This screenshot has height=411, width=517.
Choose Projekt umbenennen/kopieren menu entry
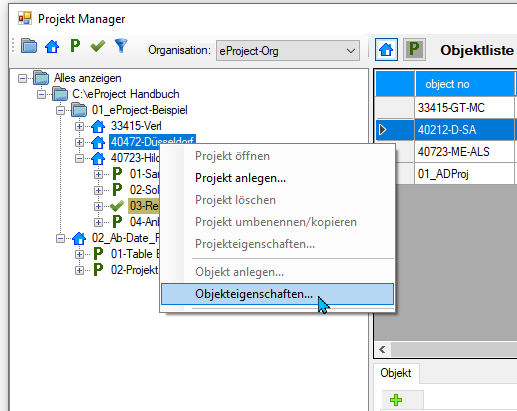click(276, 222)
